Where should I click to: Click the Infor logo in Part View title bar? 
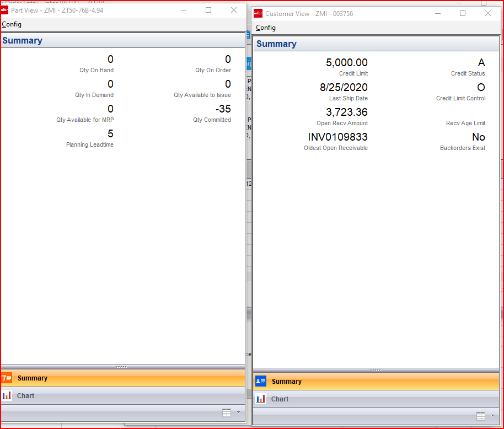[4, 10]
